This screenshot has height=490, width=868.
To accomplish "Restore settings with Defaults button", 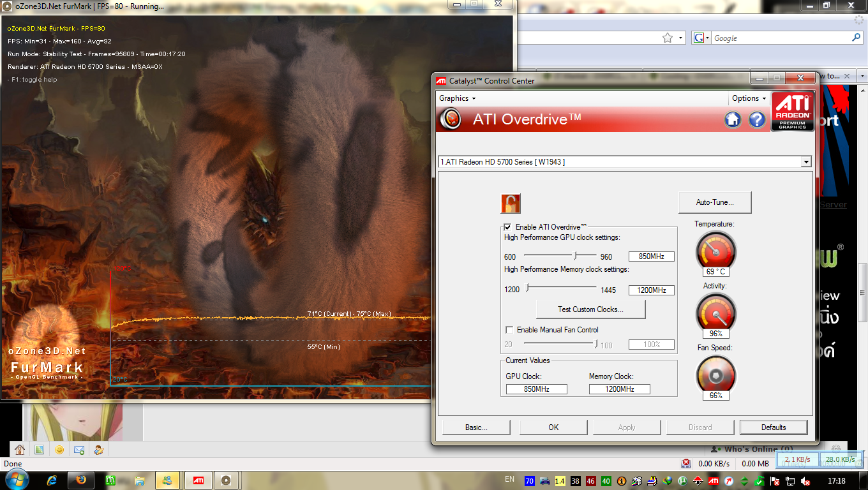I will pos(774,427).
